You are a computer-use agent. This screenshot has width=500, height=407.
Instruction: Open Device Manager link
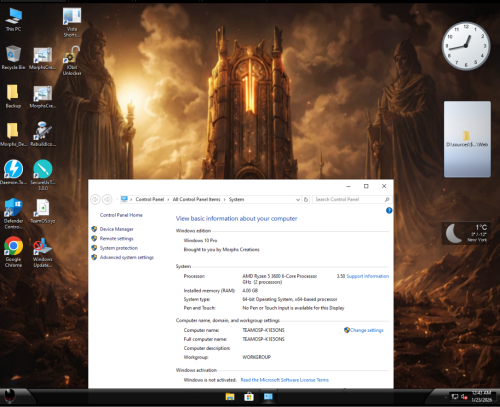[x=116, y=229]
